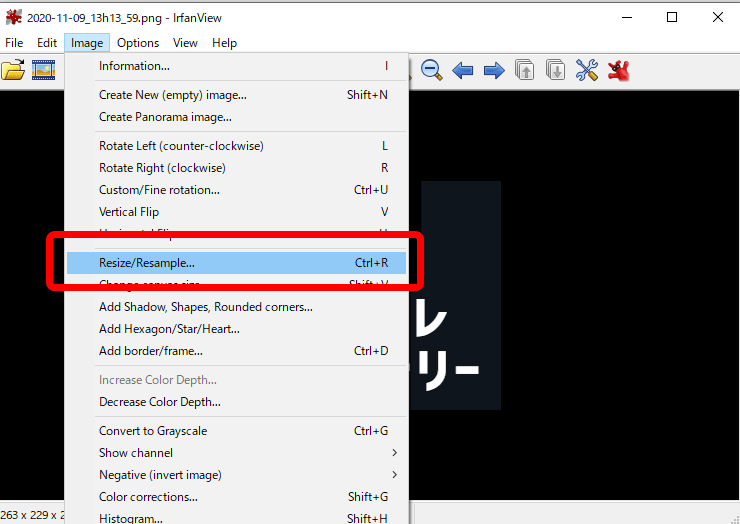The width and height of the screenshot is (740, 524).
Task: Click image dimensions in status bar
Action: coord(32,515)
